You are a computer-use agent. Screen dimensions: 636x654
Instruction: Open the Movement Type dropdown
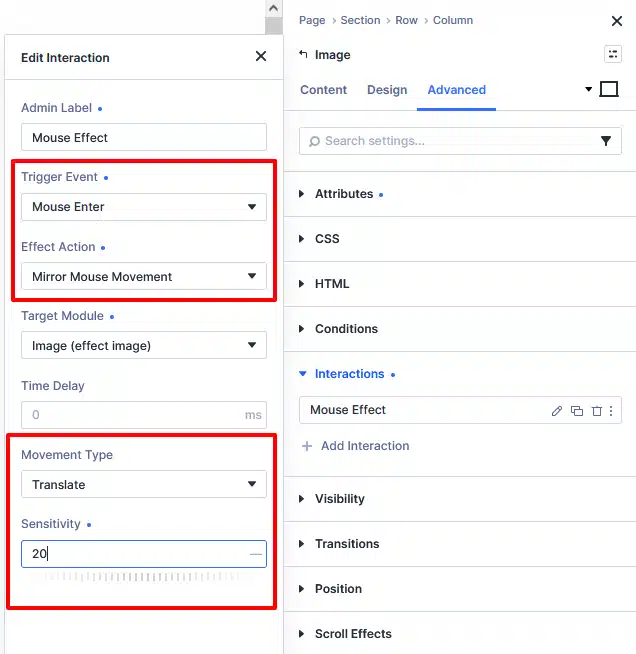pos(144,484)
